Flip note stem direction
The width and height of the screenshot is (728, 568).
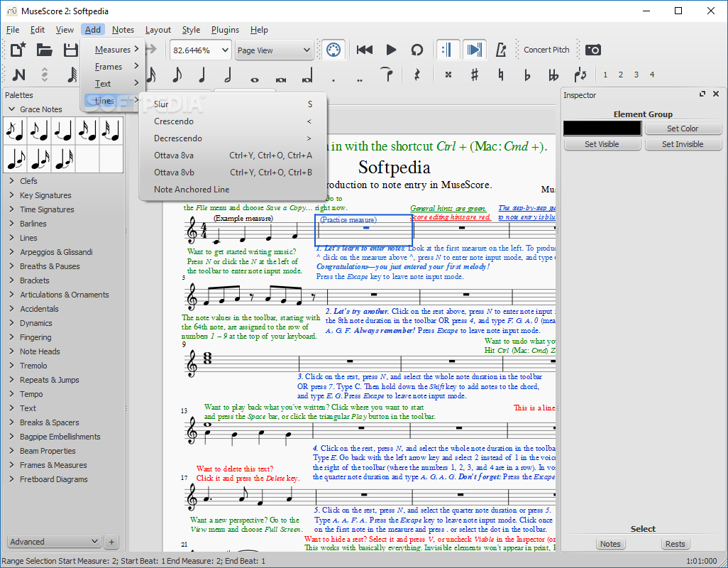pyautogui.click(x=580, y=75)
